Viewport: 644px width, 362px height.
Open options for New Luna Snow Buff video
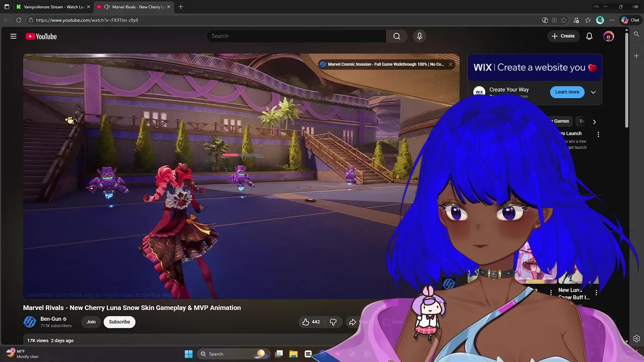[596, 292]
